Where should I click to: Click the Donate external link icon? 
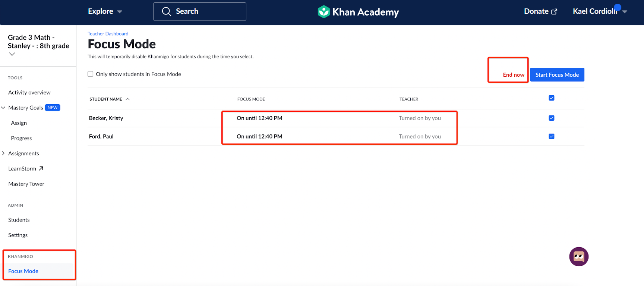point(554,12)
